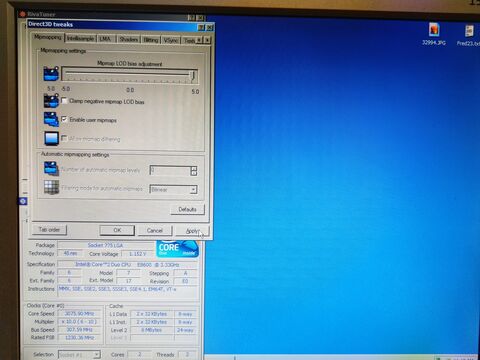This screenshot has width=480, height=360.
Task: Click the CPU-Z Threads count field
Action: point(187,354)
